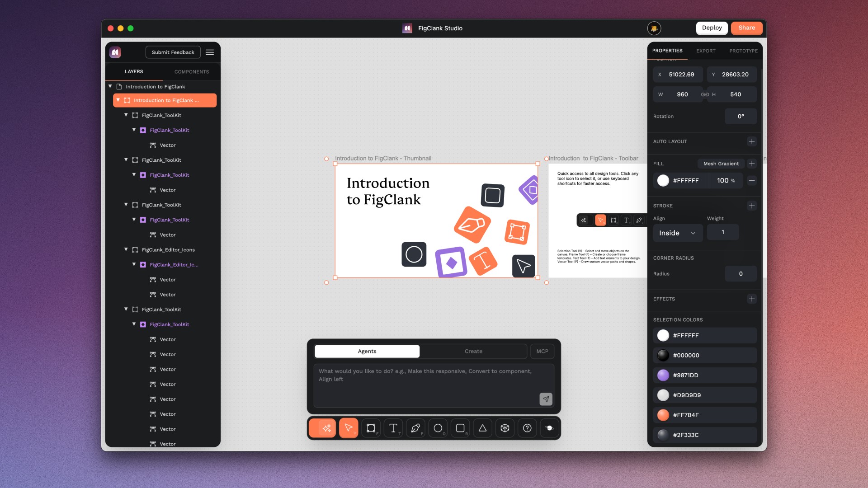Select the Text tool in bottom toolbar
Image resolution: width=868 pixels, height=488 pixels.
[393, 428]
